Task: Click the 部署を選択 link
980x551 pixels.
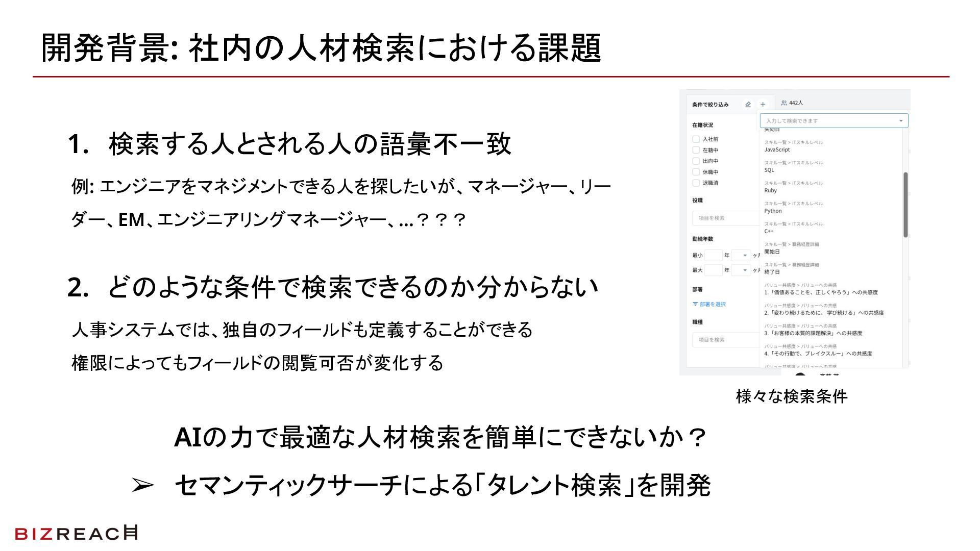Action: (x=713, y=304)
